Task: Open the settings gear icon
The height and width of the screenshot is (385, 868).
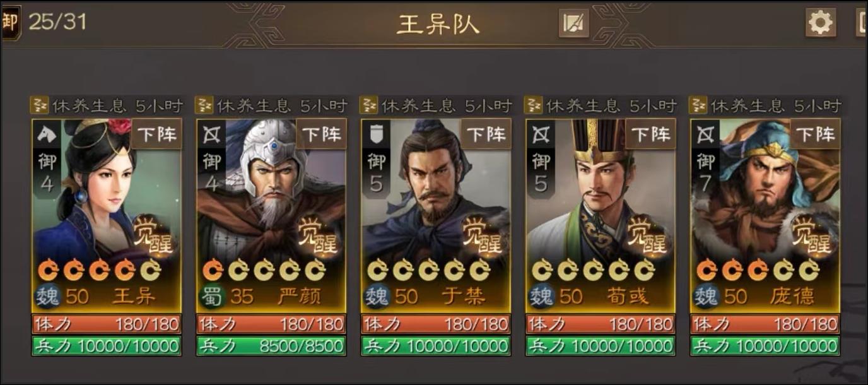Action: tap(820, 23)
